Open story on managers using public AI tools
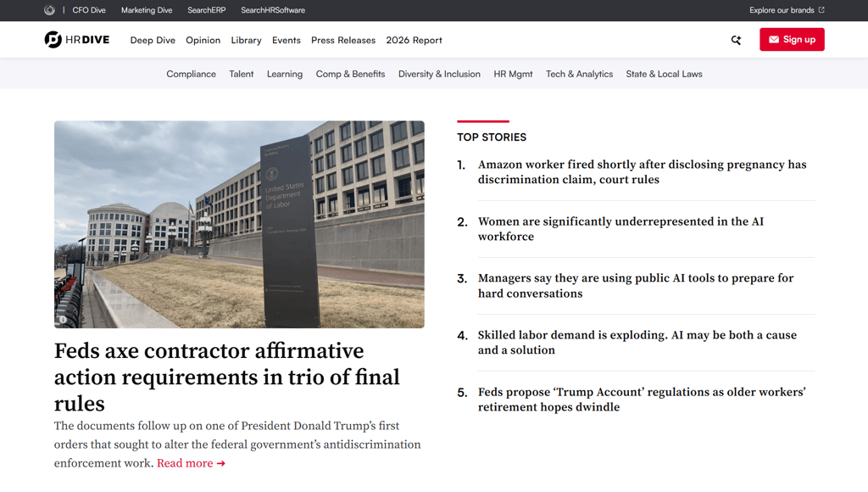868x492 pixels. click(x=636, y=285)
